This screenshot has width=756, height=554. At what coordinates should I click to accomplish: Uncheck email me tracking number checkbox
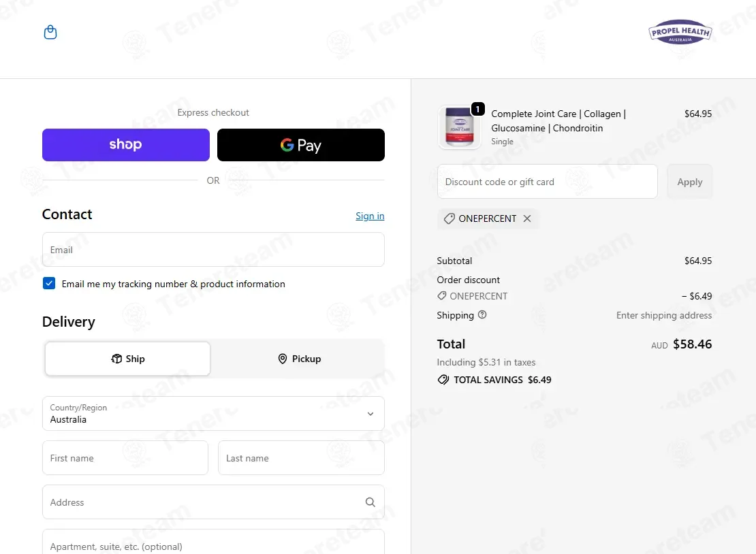click(48, 283)
